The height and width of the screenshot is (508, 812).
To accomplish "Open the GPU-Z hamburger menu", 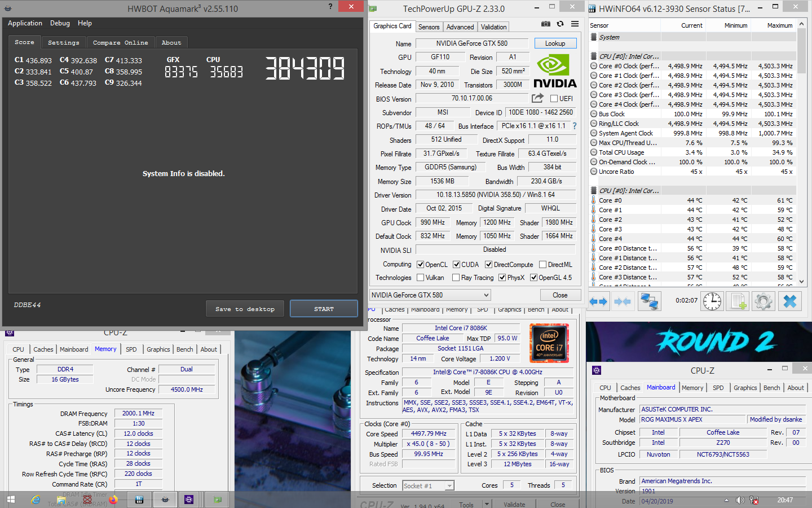I will tap(575, 24).
